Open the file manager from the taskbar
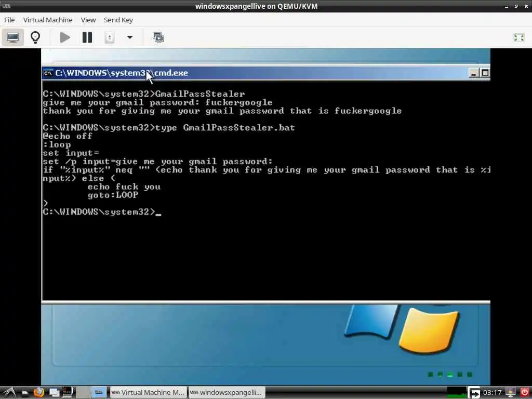Screen dimensions: 532x399 click(x=25, y=393)
